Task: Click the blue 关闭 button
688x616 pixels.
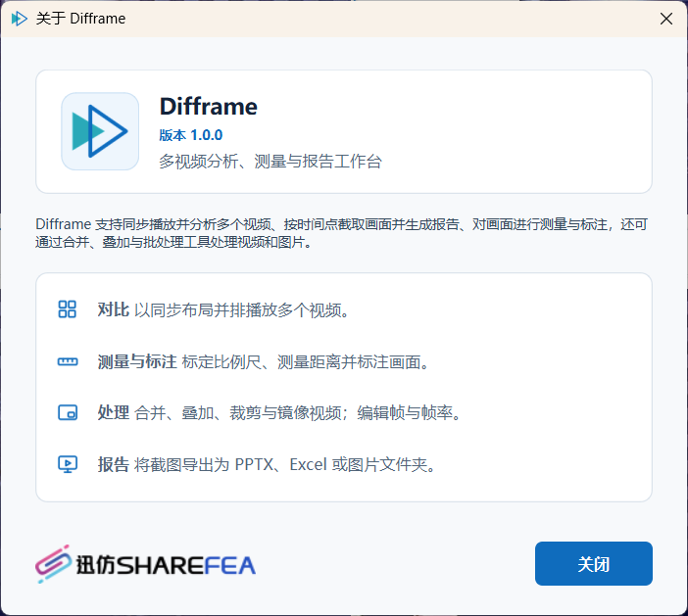Action: [x=594, y=564]
